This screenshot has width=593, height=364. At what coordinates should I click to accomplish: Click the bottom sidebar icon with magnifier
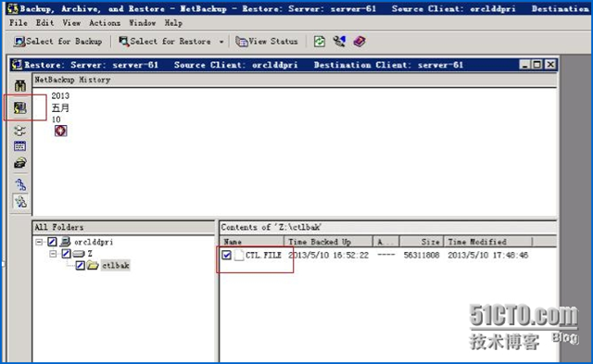point(20,202)
